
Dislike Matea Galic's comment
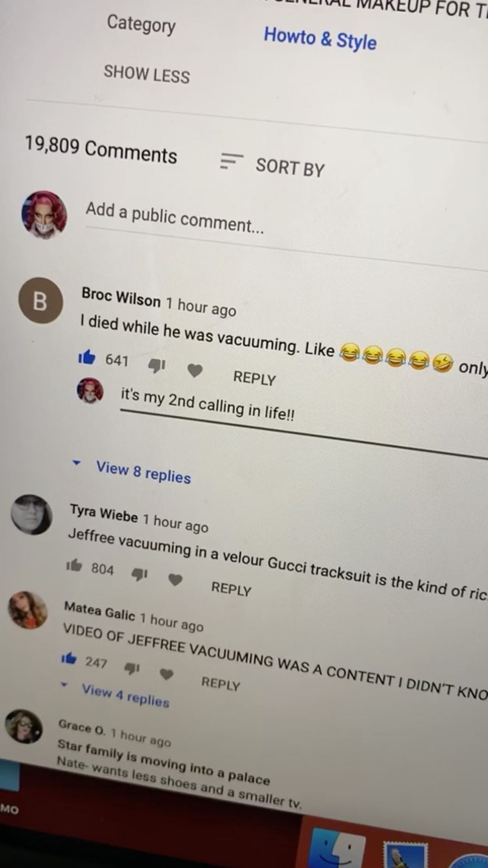(131, 668)
